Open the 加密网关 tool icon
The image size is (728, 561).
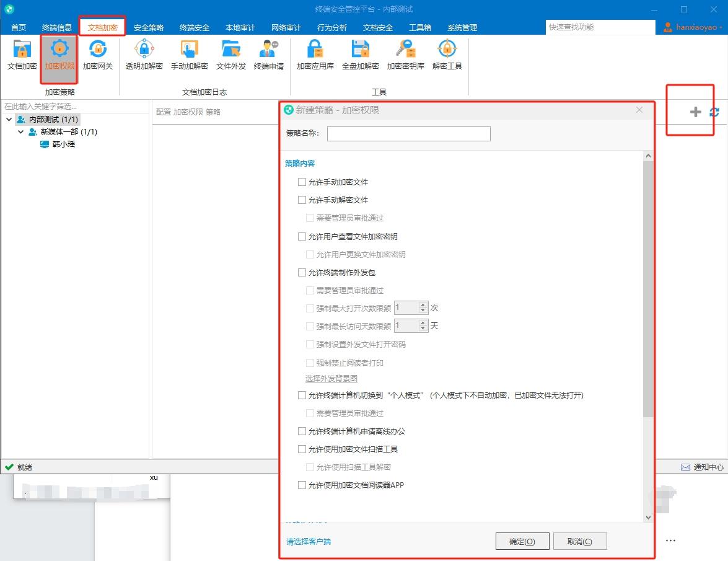[97, 55]
